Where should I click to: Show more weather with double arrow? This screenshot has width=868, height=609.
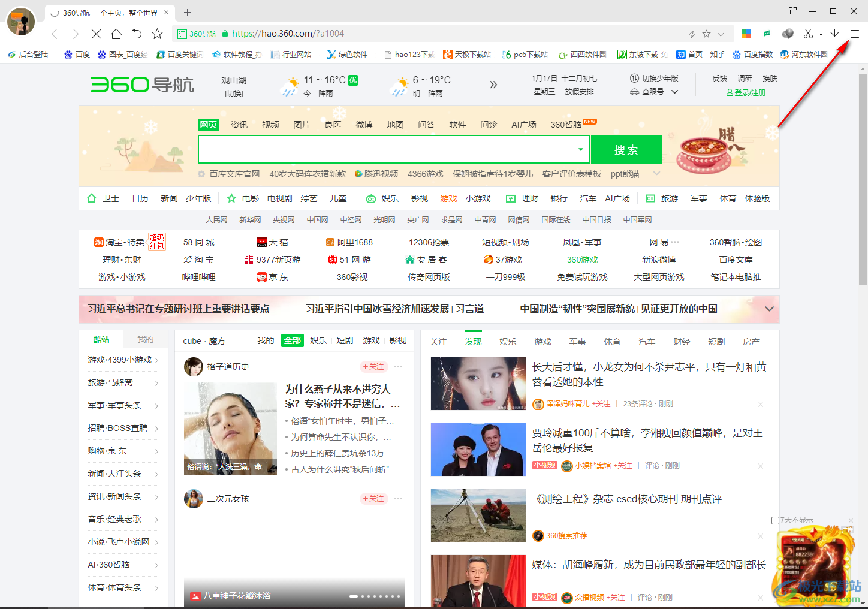click(493, 85)
